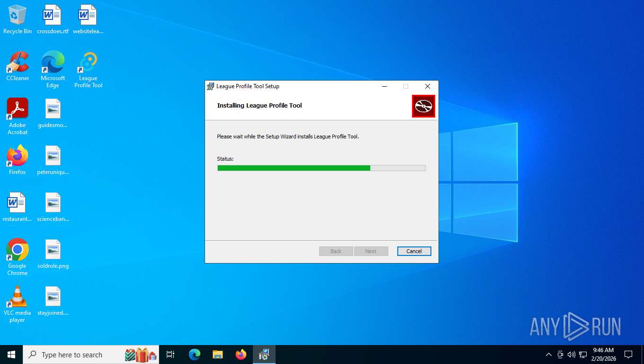
Task: Select the guidesmo... image file
Action: pos(53,113)
